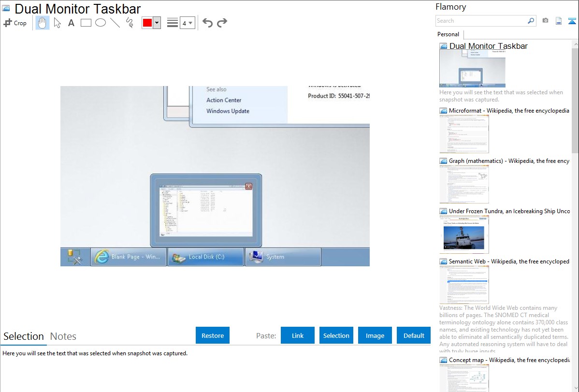Viewport: 579px width, 392px height.
Task: Click the document page icon in Flamory header
Action: pyautogui.click(x=559, y=21)
